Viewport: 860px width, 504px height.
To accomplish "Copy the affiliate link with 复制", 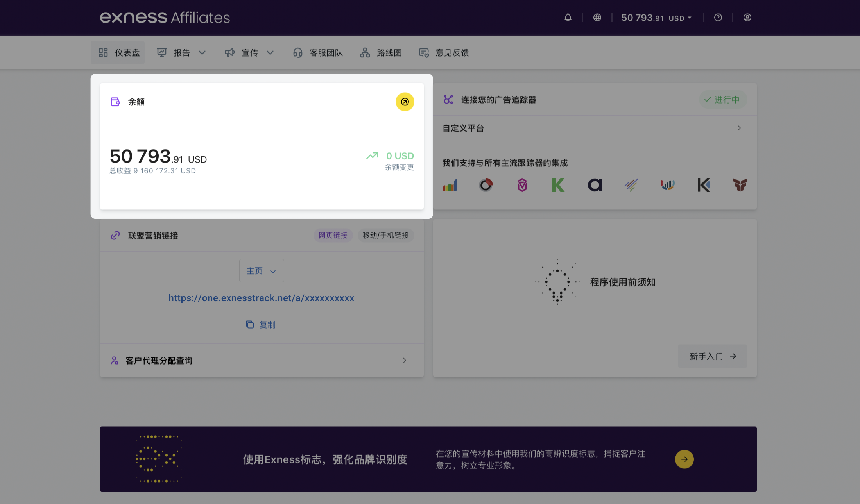I will [x=261, y=325].
